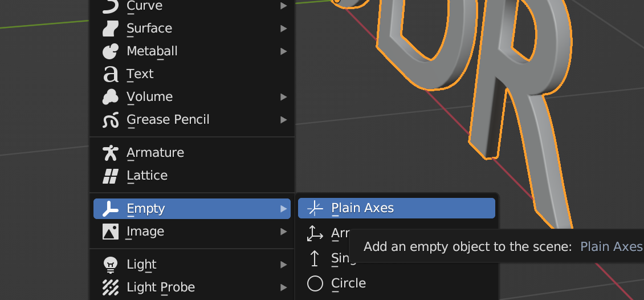The width and height of the screenshot is (644, 300).
Task: Choose the Image menu entry
Action: click(145, 232)
